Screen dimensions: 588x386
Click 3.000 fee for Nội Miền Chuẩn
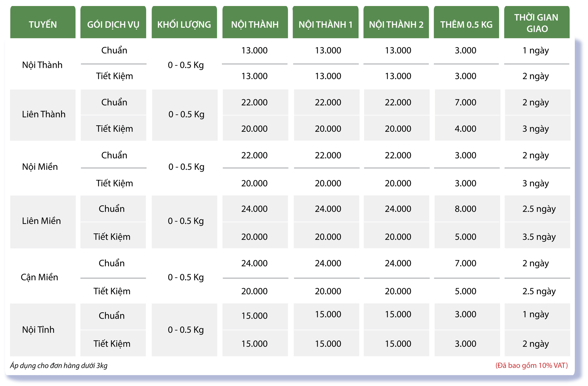point(465,155)
